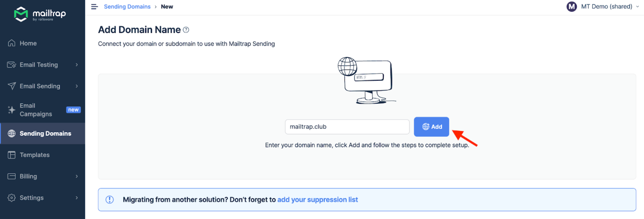The width and height of the screenshot is (644, 219).
Task: Expand the Email Sending submenu chevron
Action: click(x=77, y=86)
